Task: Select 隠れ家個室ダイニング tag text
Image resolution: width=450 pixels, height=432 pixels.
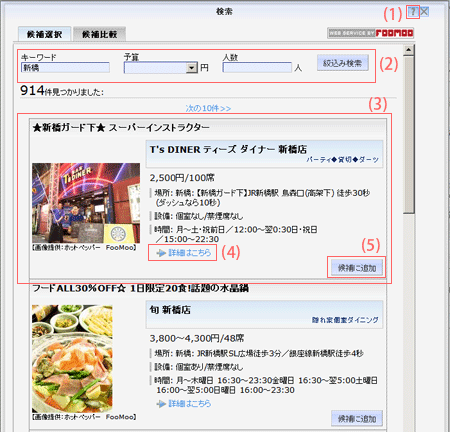Action: [345, 320]
